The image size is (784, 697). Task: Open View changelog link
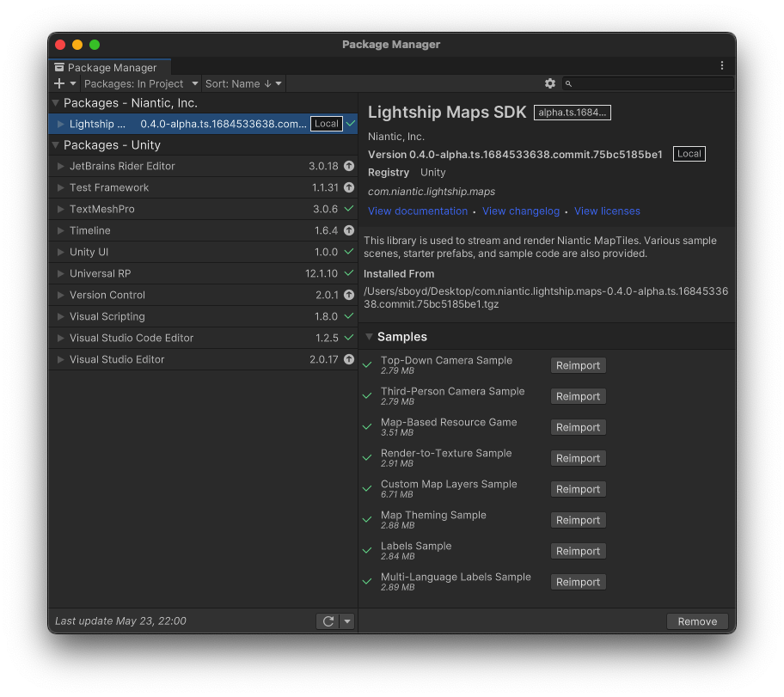click(x=520, y=211)
